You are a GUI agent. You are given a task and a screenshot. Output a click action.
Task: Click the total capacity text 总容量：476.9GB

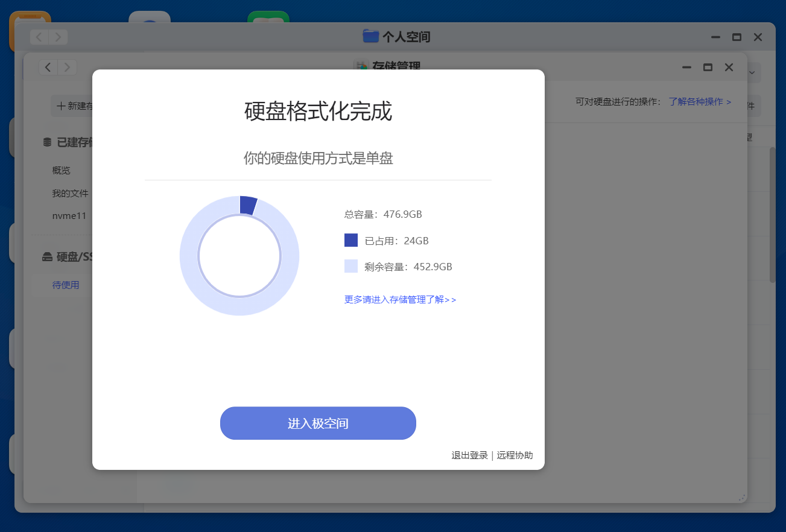(x=383, y=214)
